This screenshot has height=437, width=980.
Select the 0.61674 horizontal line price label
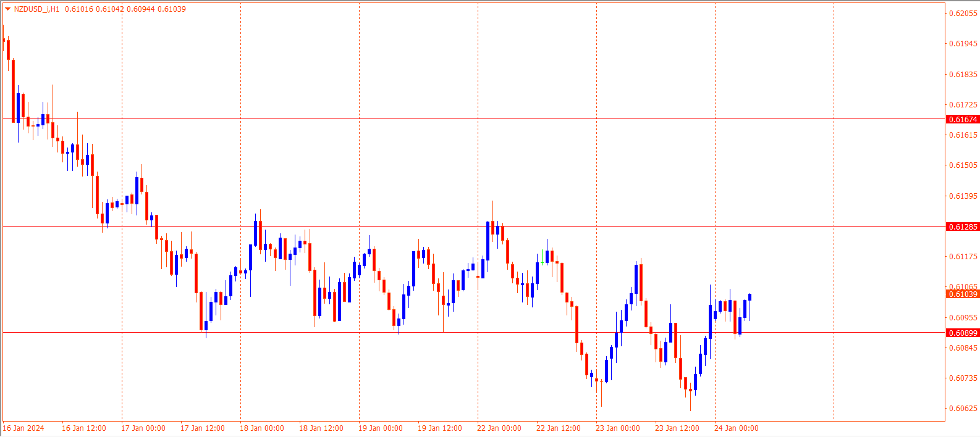click(x=963, y=119)
